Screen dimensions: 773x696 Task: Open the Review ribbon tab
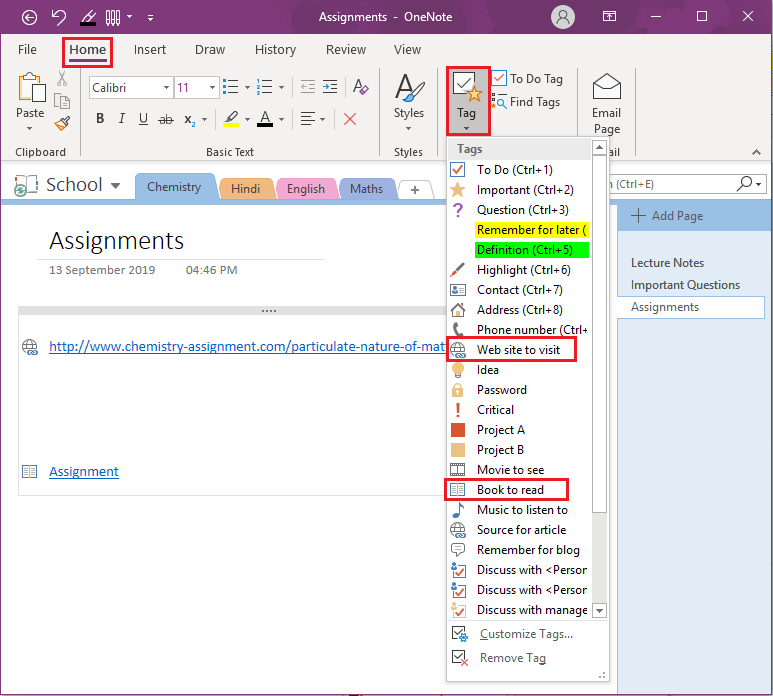[x=346, y=50]
